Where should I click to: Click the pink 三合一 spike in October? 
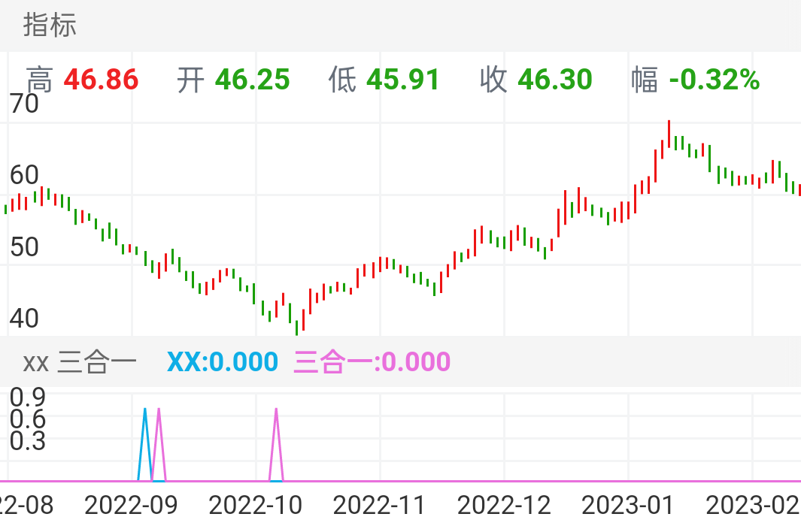pyautogui.click(x=276, y=444)
